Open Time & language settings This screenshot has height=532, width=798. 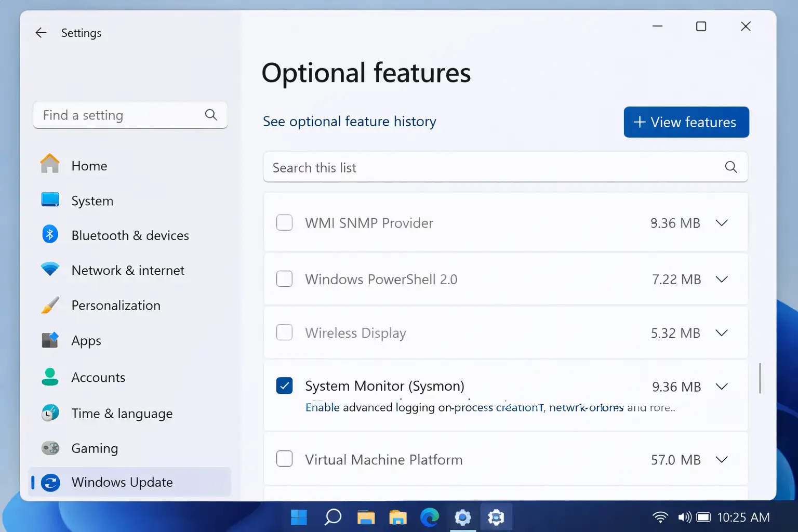[x=49, y=413]
